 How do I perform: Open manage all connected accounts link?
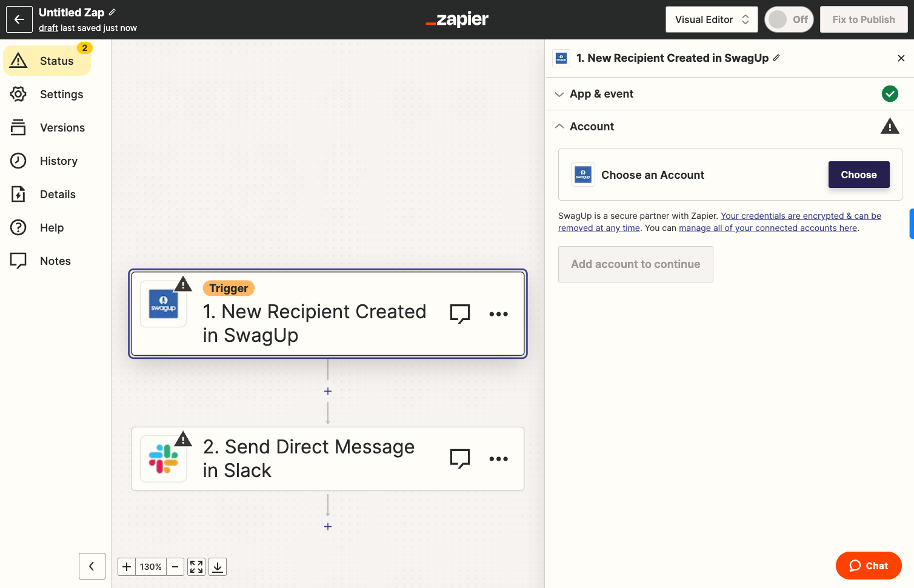(768, 228)
